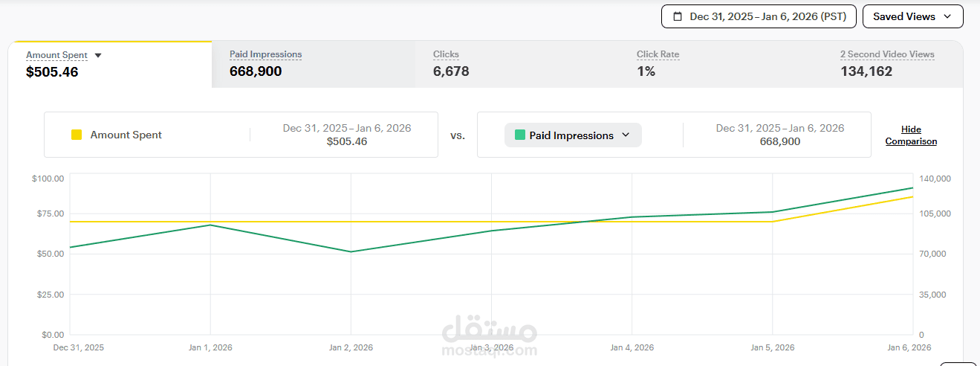
Task: Open the Saved Views dropdown
Action: coord(912,16)
